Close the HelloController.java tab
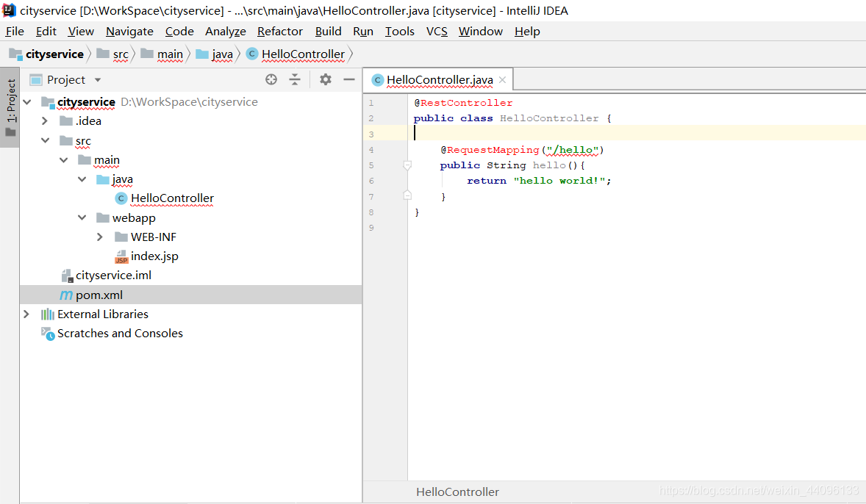866x504 pixels. (x=503, y=80)
